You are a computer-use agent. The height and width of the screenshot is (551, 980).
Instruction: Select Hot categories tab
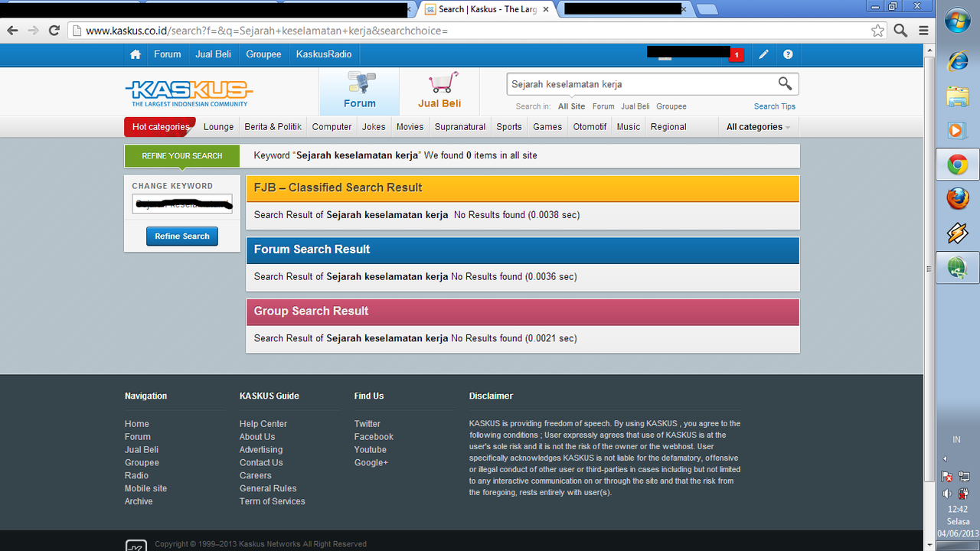(160, 127)
